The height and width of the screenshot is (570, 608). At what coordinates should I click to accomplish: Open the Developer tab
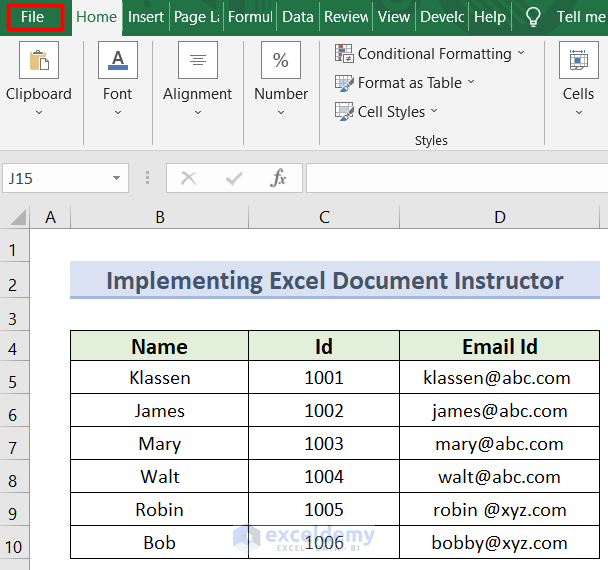pos(442,17)
